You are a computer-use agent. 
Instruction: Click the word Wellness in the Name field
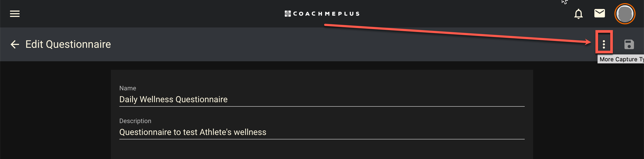(x=157, y=99)
